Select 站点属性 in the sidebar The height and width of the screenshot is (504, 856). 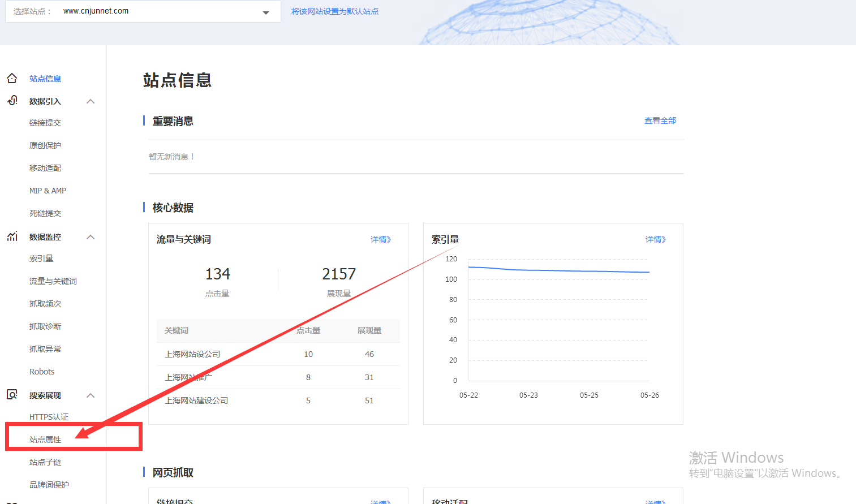tap(44, 439)
